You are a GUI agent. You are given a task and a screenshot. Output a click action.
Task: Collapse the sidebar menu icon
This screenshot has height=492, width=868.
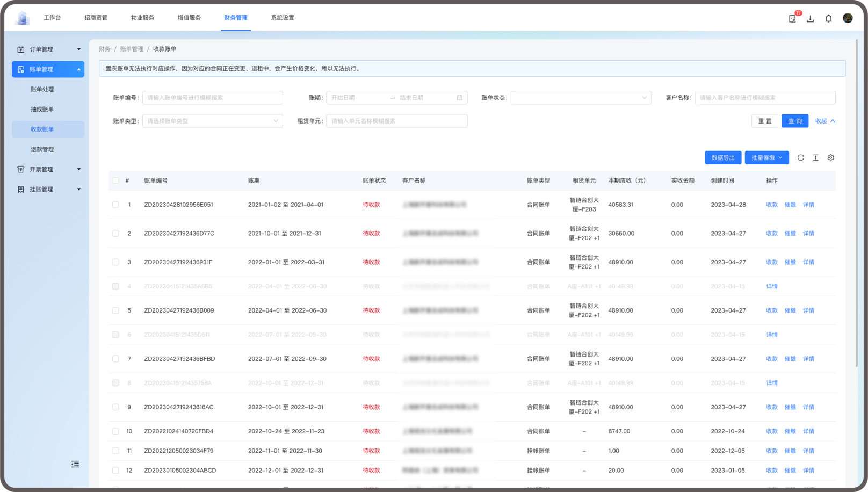(x=75, y=464)
